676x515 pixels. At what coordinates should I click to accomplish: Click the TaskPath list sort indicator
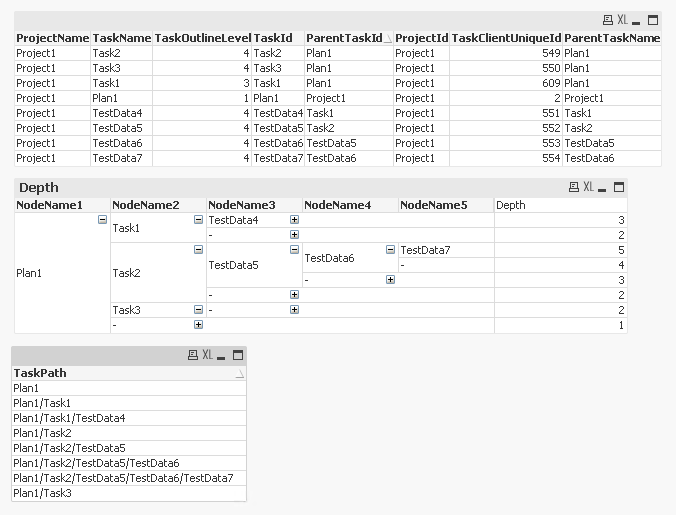pos(239,374)
